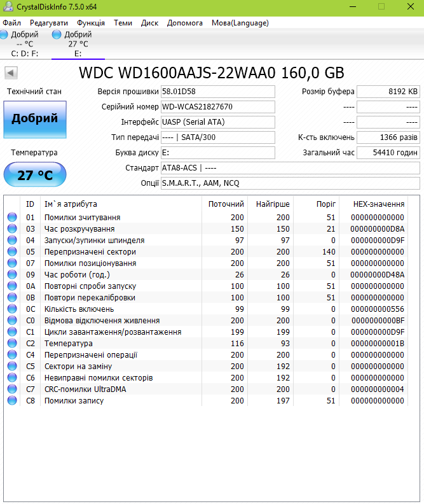This screenshot has height=504, width=424.
Task: Click the previous disk arrow button
Action: 11,73
